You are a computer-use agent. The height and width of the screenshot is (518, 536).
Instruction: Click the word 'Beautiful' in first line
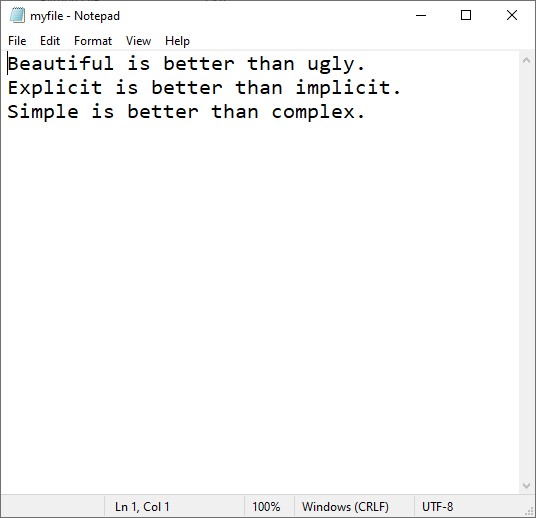(61, 64)
